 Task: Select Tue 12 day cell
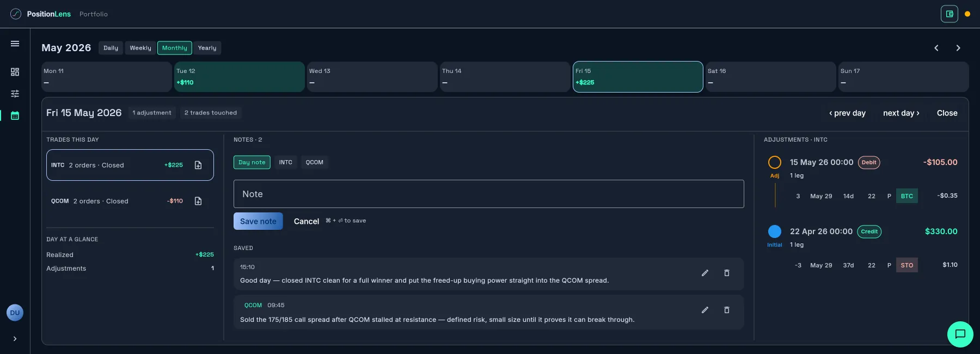tap(240, 77)
